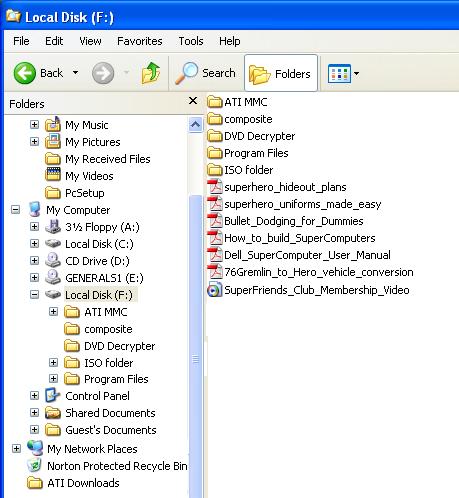Open the Back button history dropdown arrow
This screenshot has height=498, width=459.
pyautogui.click(x=76, y=73)
